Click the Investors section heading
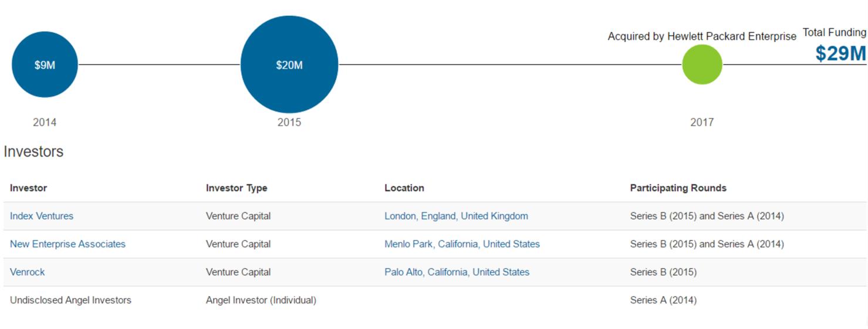This screenshot has width=868, height=329. click(33, 151)
